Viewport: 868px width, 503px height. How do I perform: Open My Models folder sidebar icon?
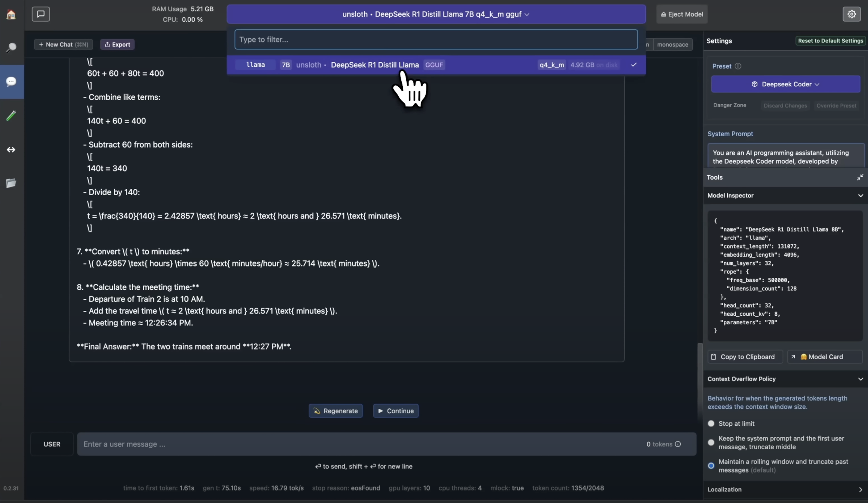click(11, 183)
